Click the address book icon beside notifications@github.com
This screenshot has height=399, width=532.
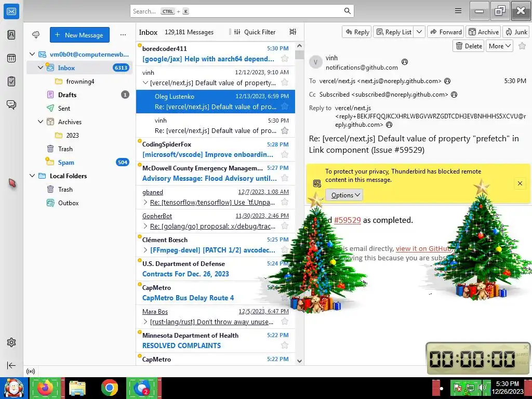404,62
